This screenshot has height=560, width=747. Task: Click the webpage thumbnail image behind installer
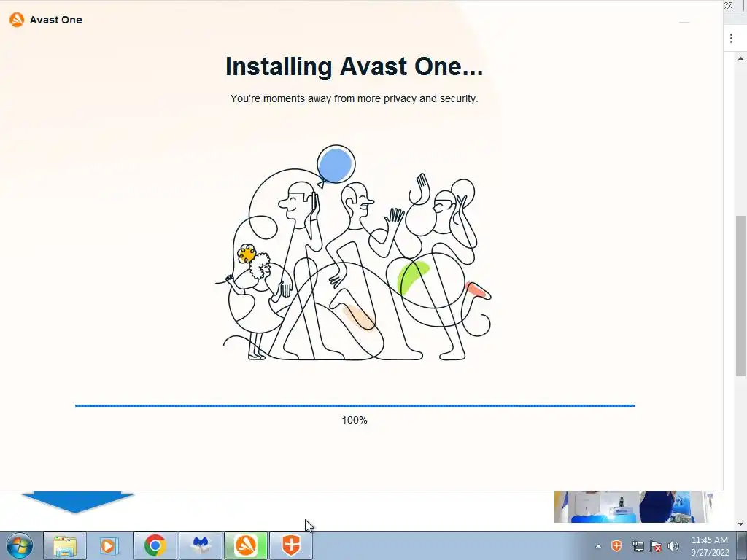[631, 507]
